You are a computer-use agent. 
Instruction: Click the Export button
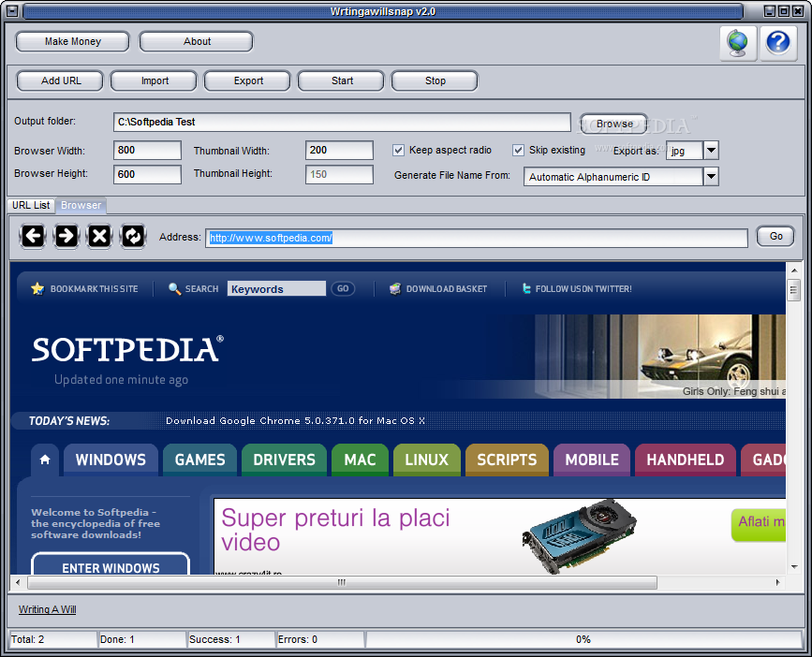click(248, 80)
